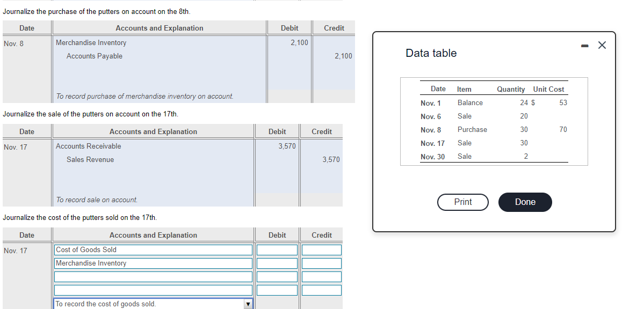
Task: Click the fourth empty account field
Action: [x=154, y=290]
